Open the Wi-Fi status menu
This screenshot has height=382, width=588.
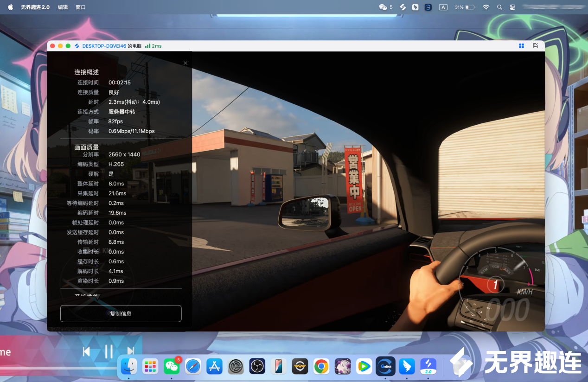click(486, 7)
